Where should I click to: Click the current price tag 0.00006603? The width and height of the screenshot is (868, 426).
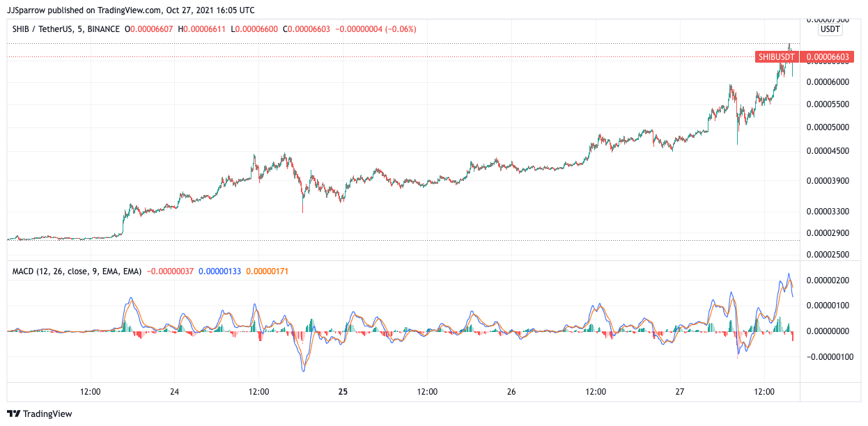828,56
